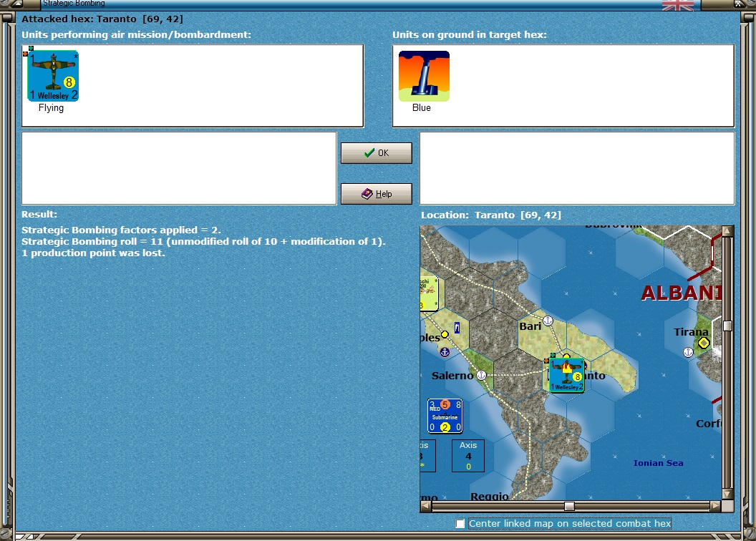Image resolution: width=756 pixels, height=541 pixels.
Task: Click the blue anchor icon below Naples
Action: pos(445,352)
